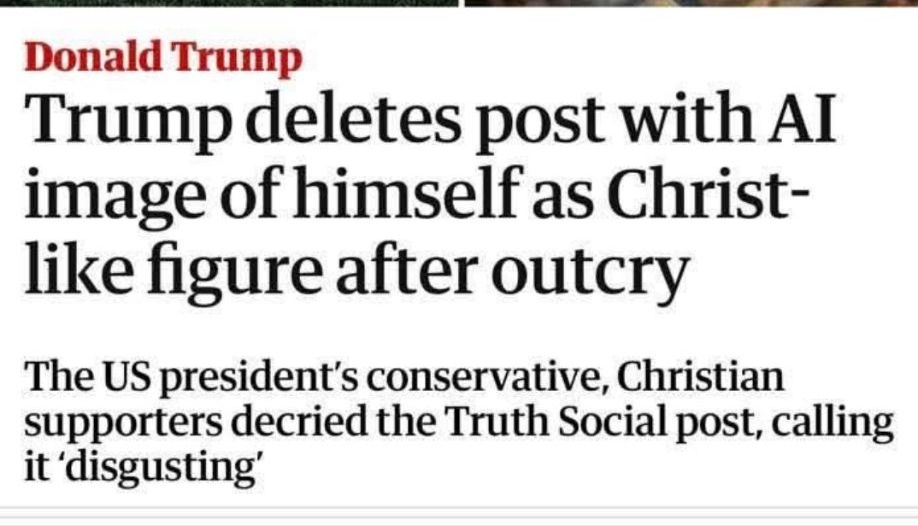Open the brown image at top right

690,3
